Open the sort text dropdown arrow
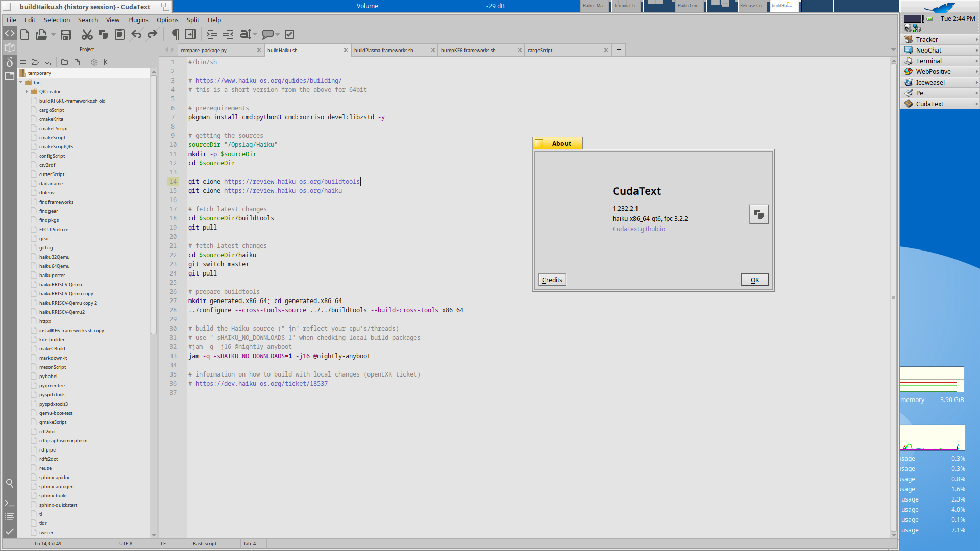The height and width of the screenshot is (551, 980). pos(255,35)
